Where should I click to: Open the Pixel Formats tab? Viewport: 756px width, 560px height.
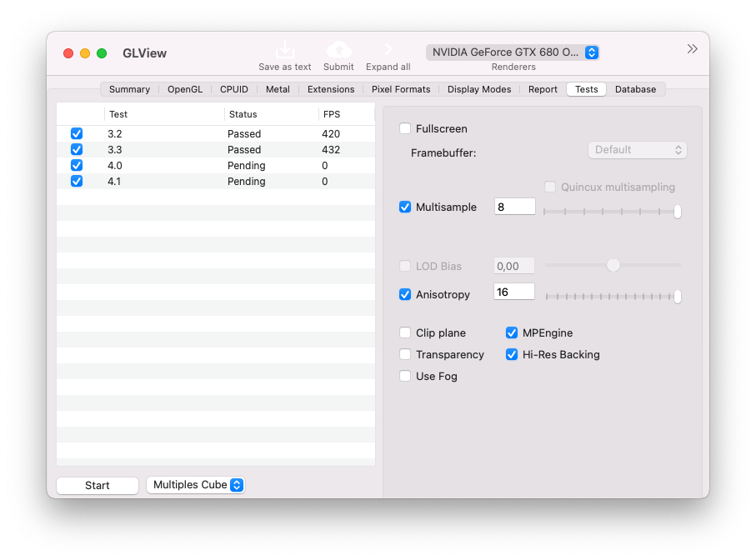click(x=401, y=89)
